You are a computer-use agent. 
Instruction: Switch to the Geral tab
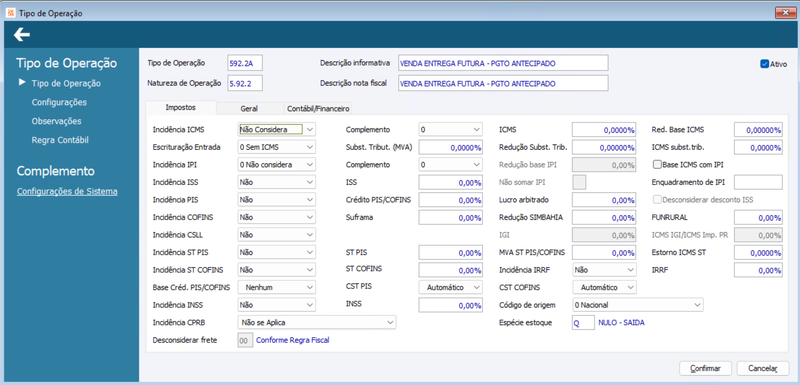pos(249,109)
